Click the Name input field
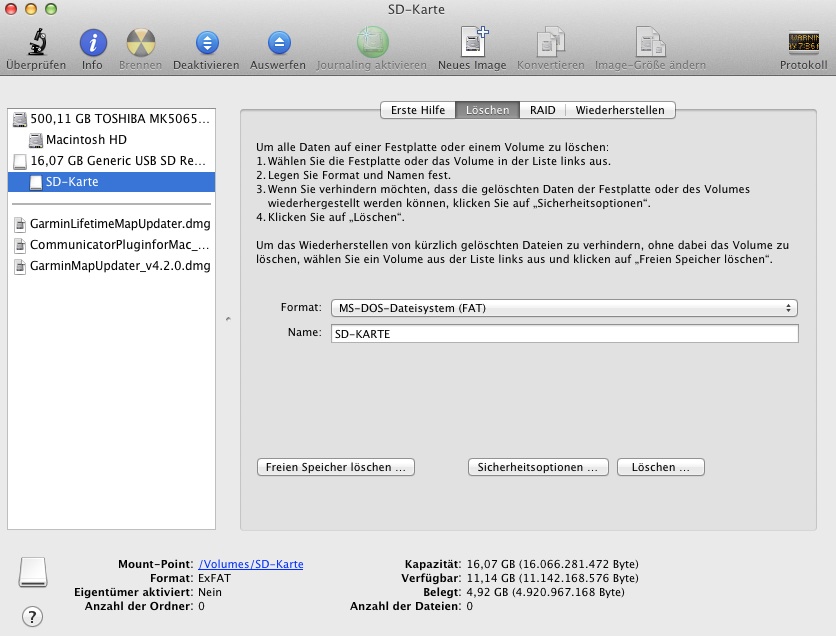 click(x=565, y=334)
